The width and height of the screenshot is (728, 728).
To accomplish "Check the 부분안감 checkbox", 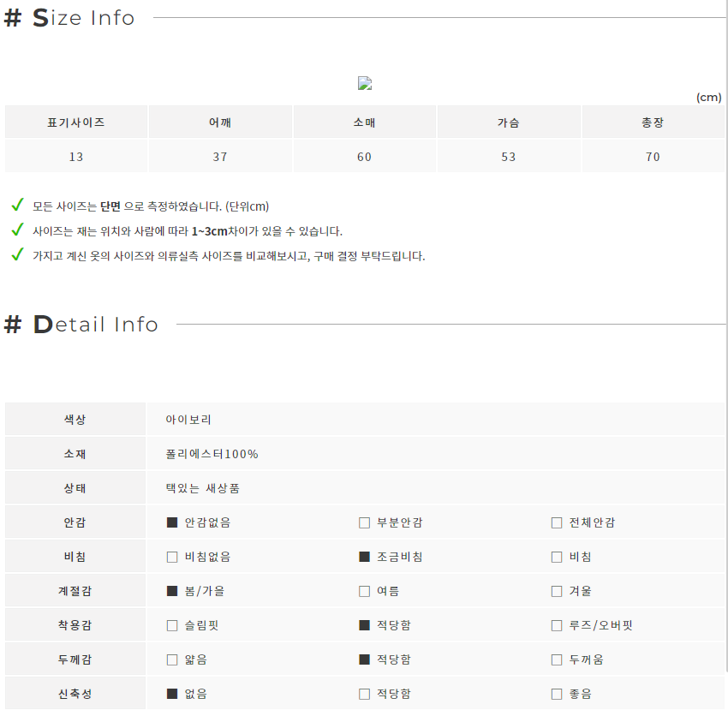I will (x=365, y=522).
